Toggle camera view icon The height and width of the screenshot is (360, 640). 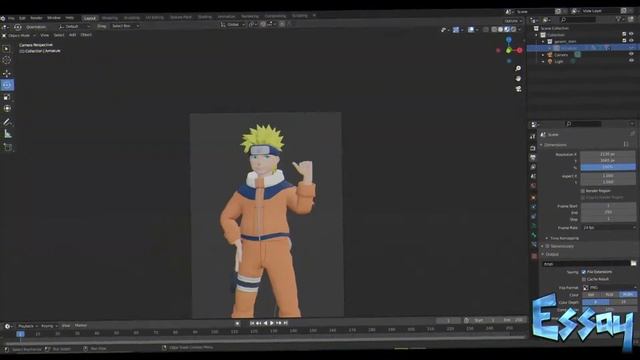(x=518, y=89)
